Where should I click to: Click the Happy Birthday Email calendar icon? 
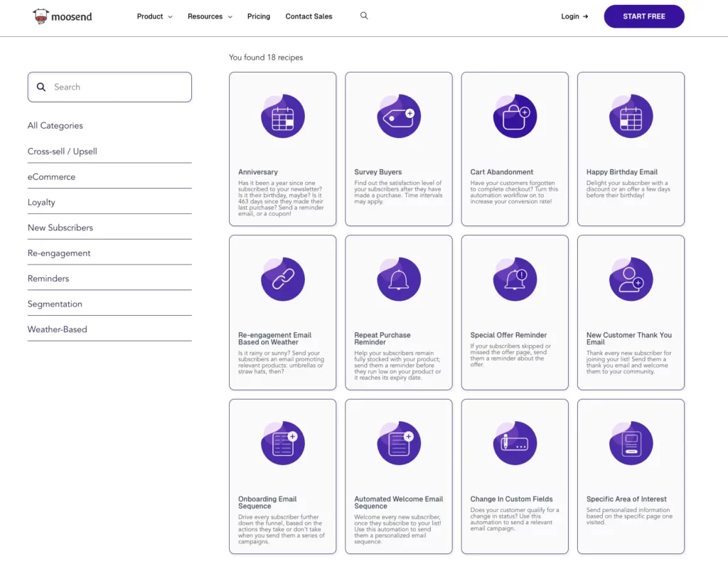point(631,115)
